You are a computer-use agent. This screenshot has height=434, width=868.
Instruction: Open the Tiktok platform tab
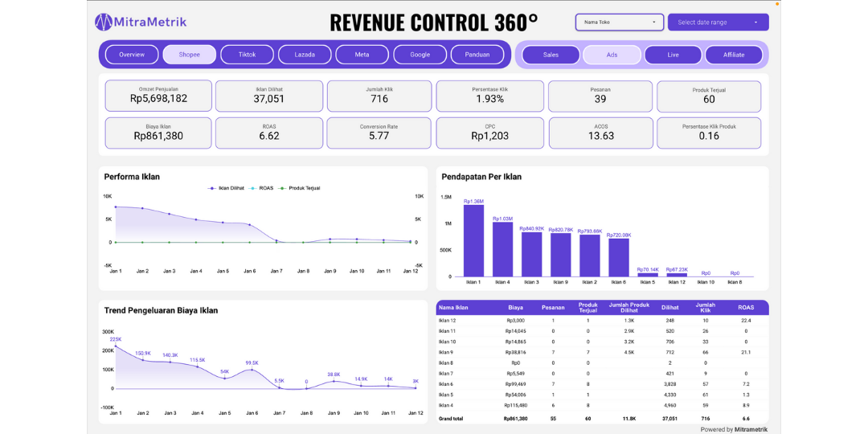[x=248, y=55]
